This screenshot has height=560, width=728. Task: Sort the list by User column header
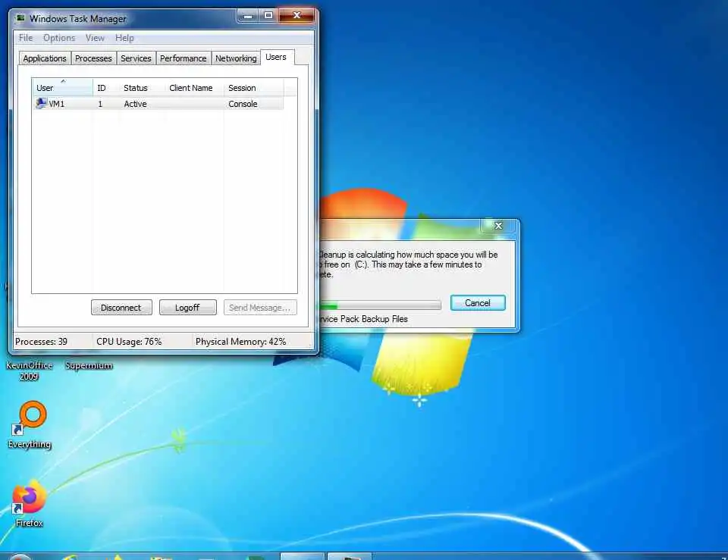(62, 88)
